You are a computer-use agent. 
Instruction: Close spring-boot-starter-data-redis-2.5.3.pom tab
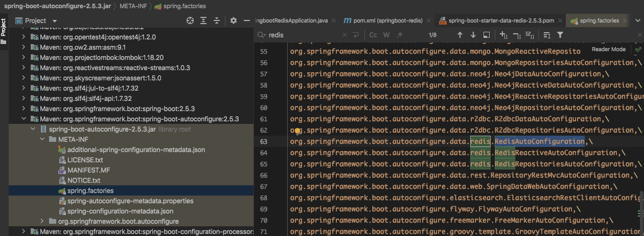point(560,21)
